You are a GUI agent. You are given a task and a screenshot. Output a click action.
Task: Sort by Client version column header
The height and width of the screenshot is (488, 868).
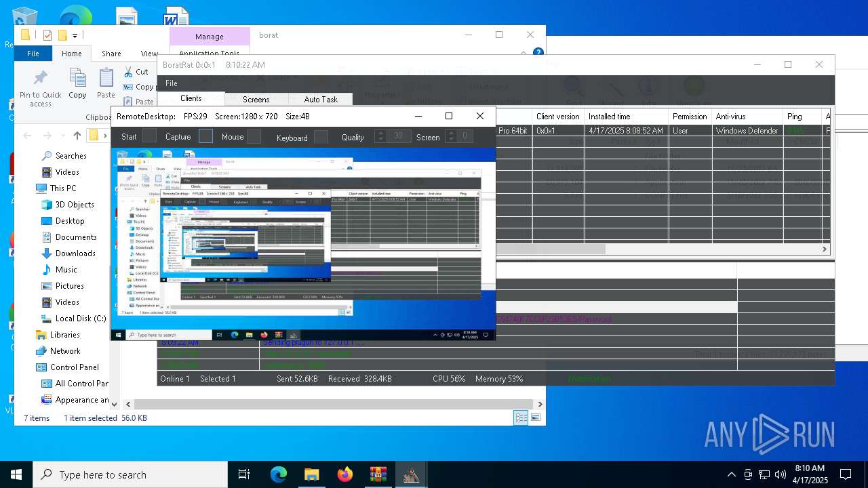558,117
